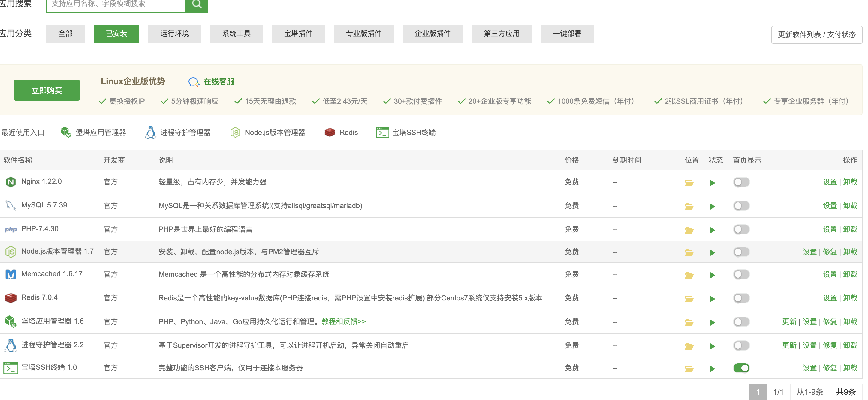Open folder location for 进程守护管理器 2.2
The height and width of the screenshot is (400, 868).
coord(689,346)
